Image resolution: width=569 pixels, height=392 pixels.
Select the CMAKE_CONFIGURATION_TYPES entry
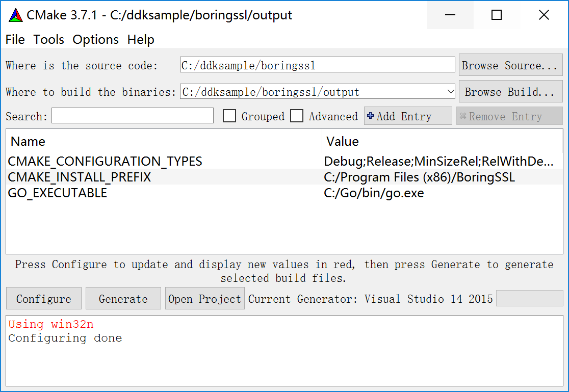[x=105, y=161]
